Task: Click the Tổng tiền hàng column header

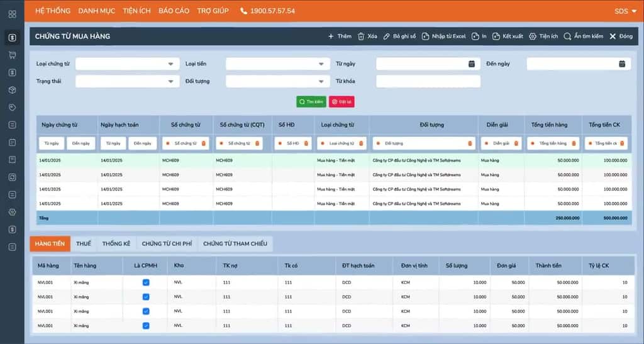Action: click(x=549, y=125)
